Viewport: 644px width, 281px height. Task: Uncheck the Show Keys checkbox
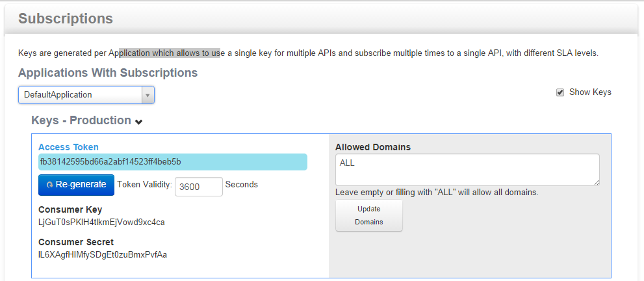pyautogui.click(x=560, y=92)
